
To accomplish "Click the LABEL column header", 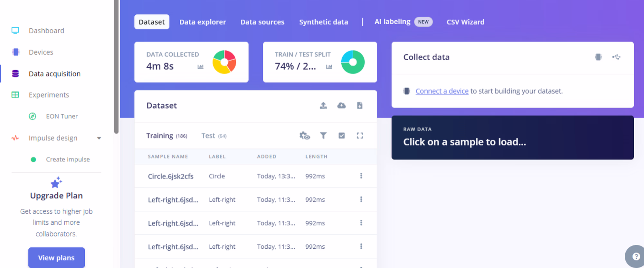I will click(217, 157).
